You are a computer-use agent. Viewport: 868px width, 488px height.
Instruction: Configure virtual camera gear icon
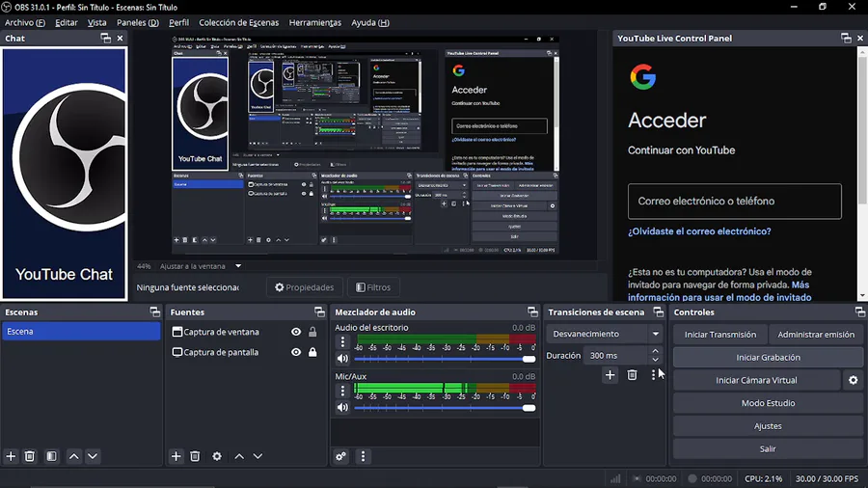(854, 380)
